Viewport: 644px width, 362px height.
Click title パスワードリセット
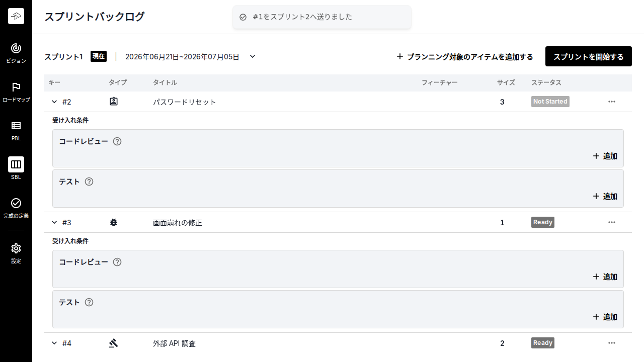(x=185, y=102)
